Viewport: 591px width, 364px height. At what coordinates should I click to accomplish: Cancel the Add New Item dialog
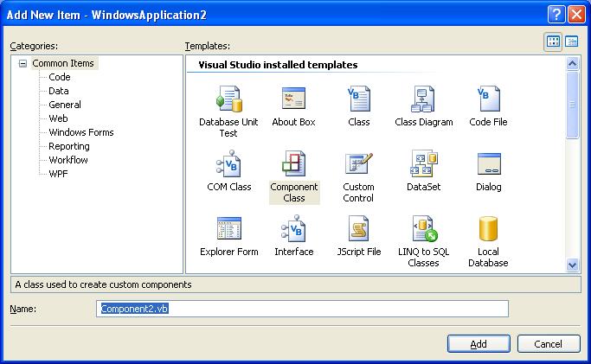(x=549, y=343)
